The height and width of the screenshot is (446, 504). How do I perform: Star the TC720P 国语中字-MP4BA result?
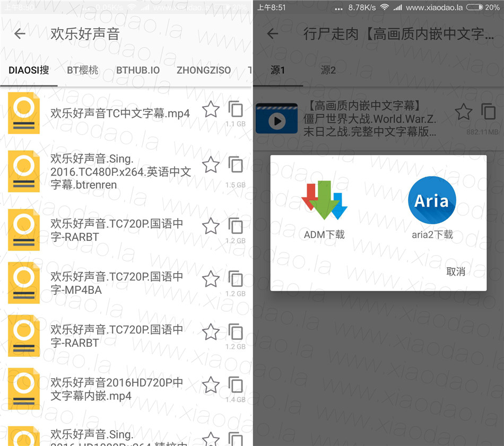(211, 278)
